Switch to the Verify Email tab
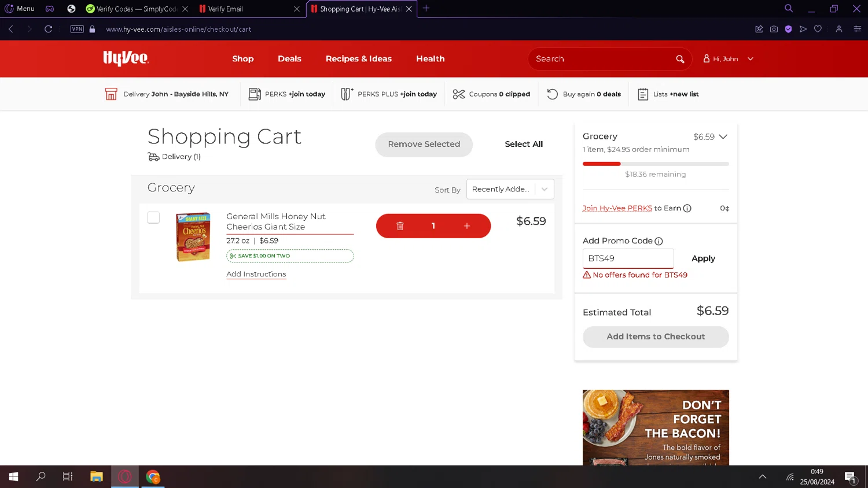Screen dimensions: 868x488 pyautogui.click(x=249, y=9)
